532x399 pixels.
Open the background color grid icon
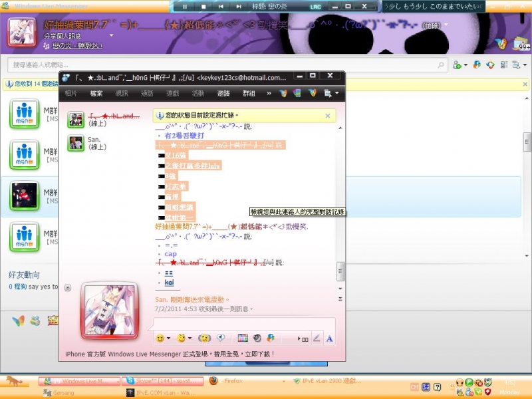pos(242,338)
